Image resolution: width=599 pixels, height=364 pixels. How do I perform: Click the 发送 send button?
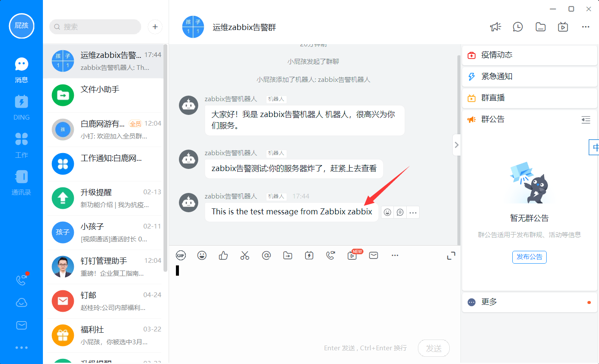pos(434,349)
